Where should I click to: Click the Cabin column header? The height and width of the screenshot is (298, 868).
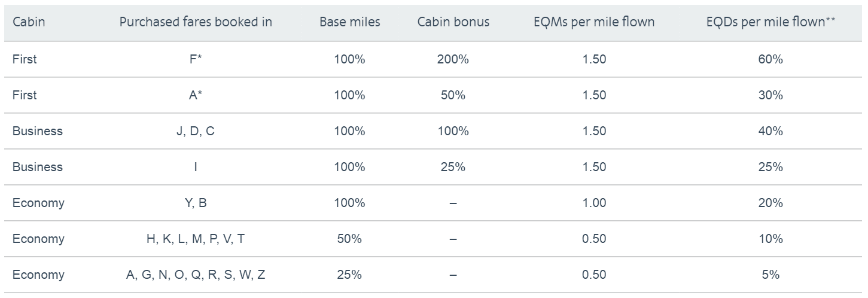29,22
